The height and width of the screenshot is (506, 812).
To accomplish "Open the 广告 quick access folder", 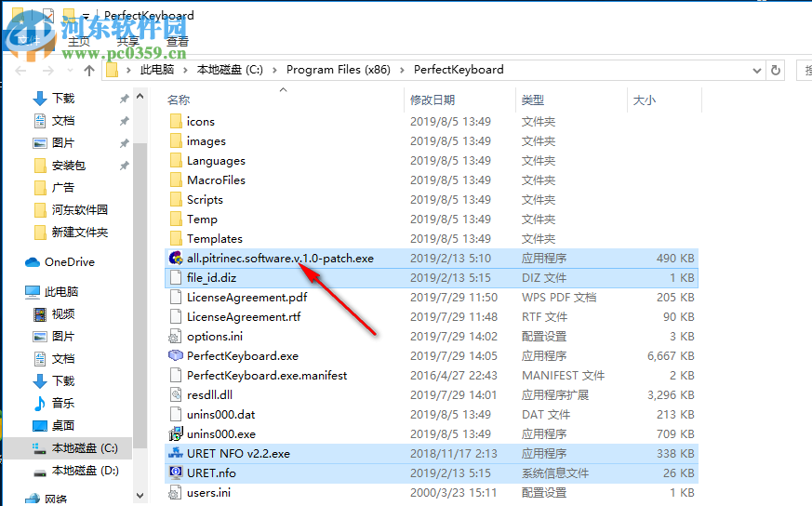I will [x=62, y=188].
